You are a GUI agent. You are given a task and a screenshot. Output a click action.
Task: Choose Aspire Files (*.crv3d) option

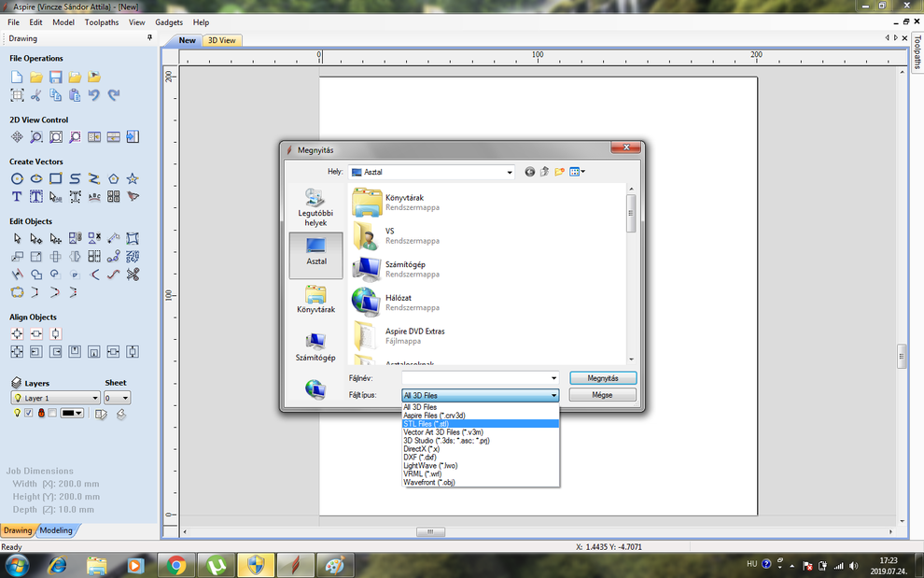click(x=481, y=416)
